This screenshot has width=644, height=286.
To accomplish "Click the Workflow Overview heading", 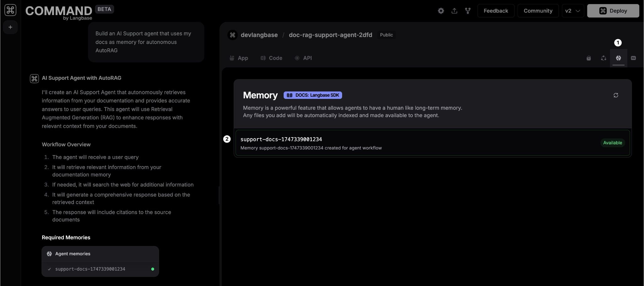I will pos(66,145).
